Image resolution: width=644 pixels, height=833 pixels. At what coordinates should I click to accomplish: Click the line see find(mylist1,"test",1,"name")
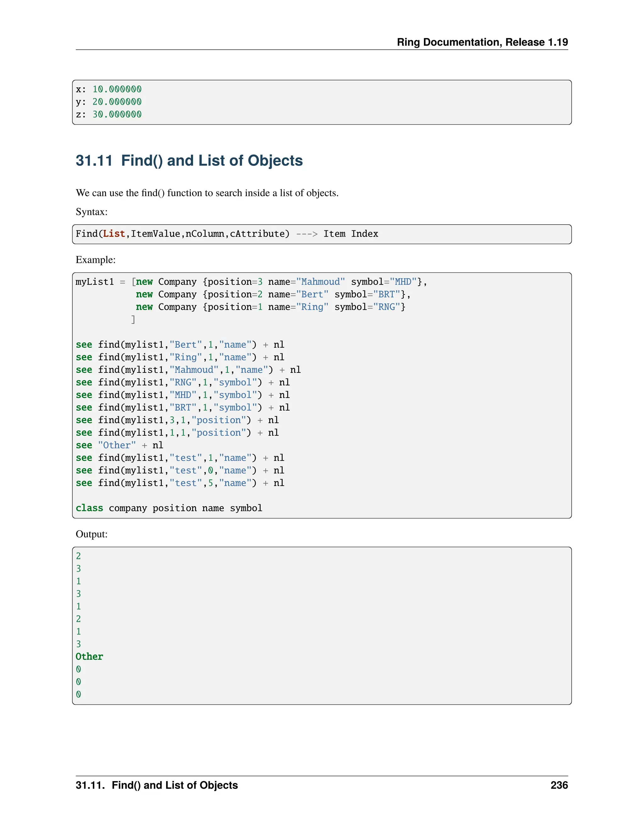coord(180,458)
